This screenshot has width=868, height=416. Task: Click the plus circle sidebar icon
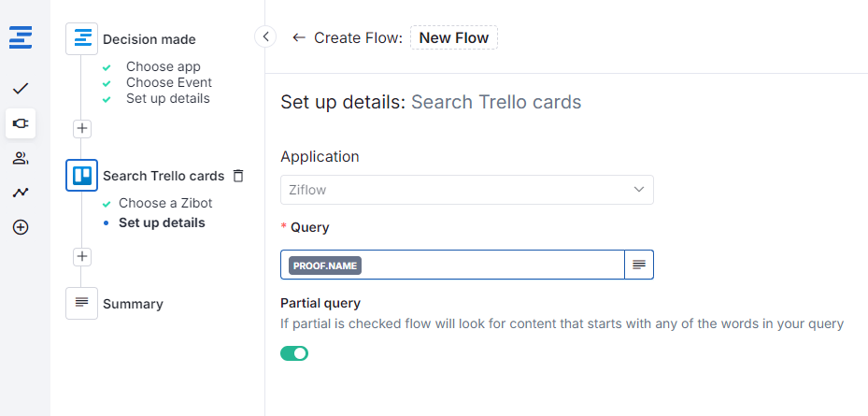21,227
